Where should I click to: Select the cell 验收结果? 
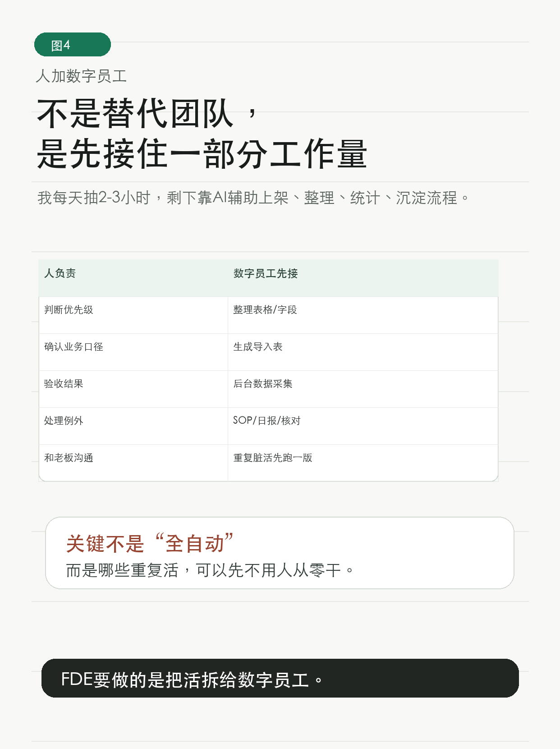coord(133,389)
